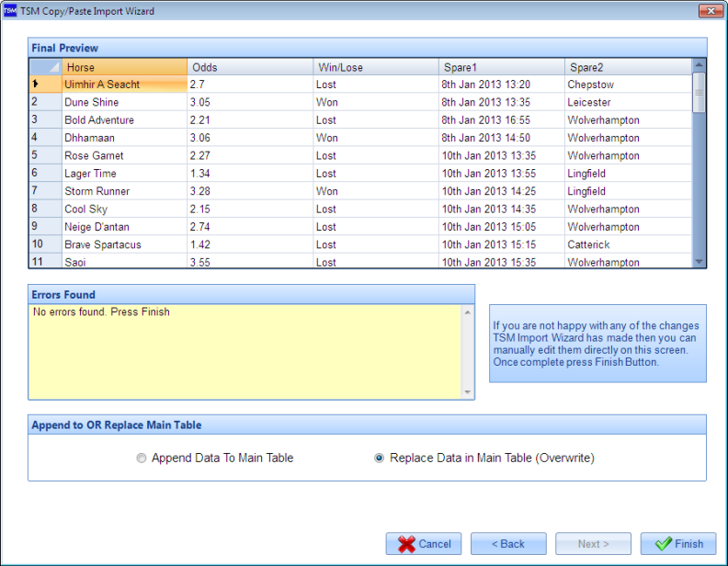The image size is (728, 566).
Task: Select the Spare1 column header
Action: pyautogui.click(x=502, y=67)
